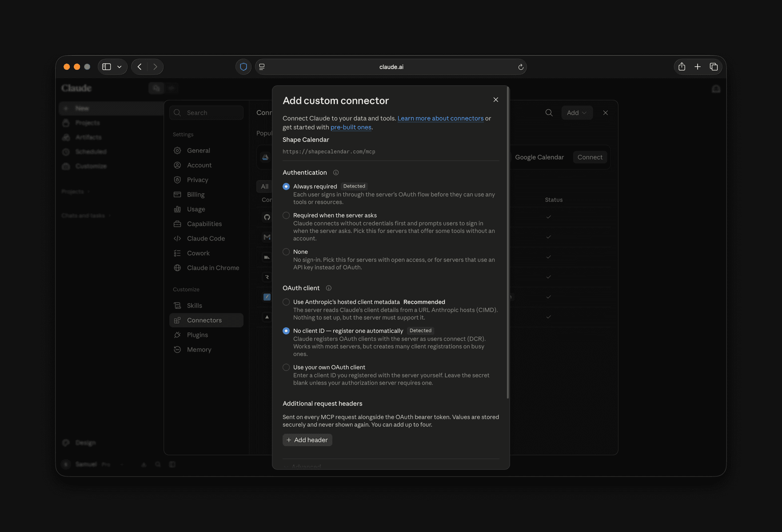
Task: Click the Plugins plug icon
Action: [x=177, y=335]
